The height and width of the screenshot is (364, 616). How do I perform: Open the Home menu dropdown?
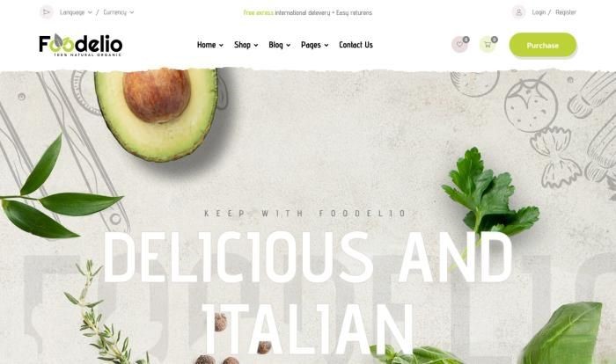point(210,45)
